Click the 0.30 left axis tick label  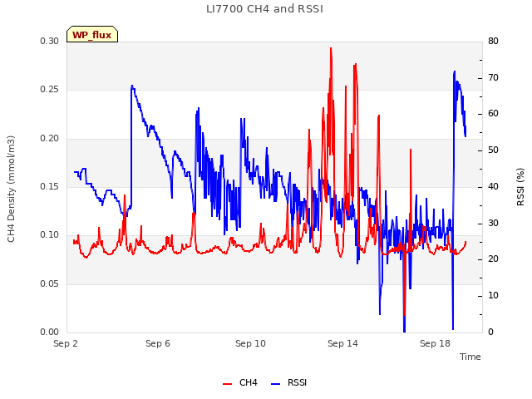click(50, 41)
